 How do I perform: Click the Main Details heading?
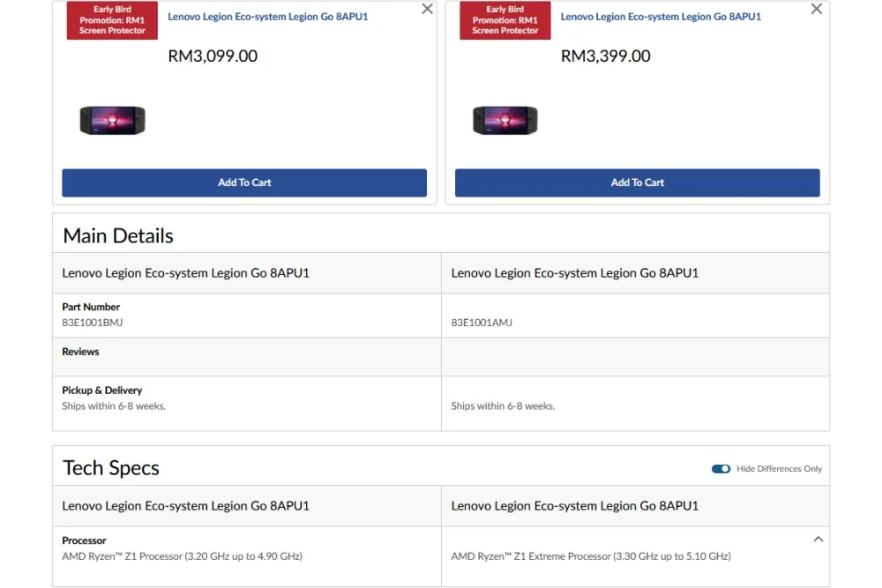coord(118,235)
